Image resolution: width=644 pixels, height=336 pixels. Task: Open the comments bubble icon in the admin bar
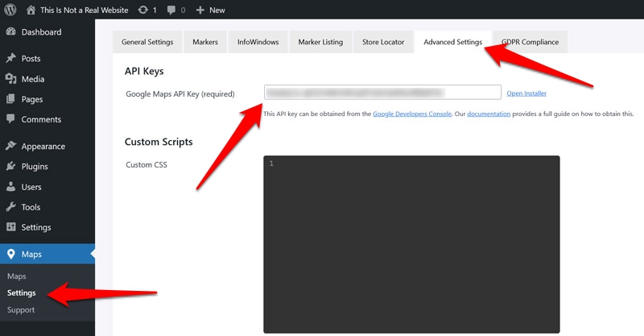(x=171, y=10)
